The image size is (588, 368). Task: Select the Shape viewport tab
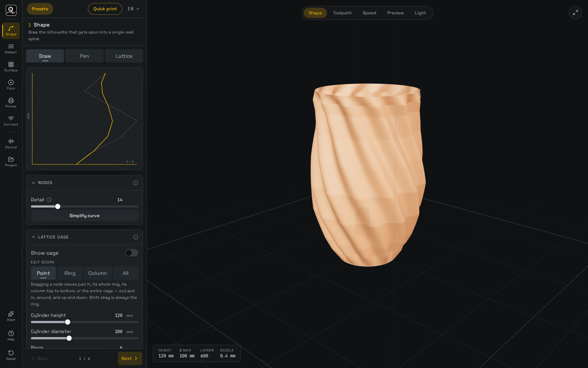pyautogui.click(x=315, y=13)
